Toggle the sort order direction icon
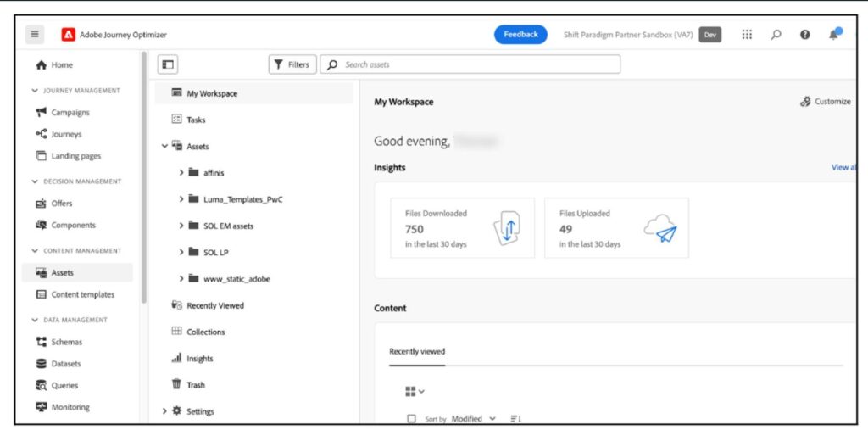 coord(515,419)
